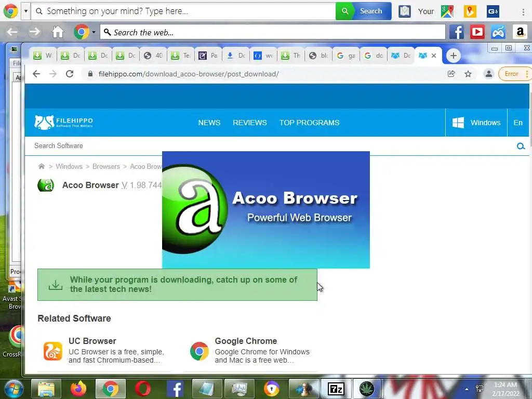Switch to the tab labeled 'Pa'
532x399 pixels.
(208, 56)
